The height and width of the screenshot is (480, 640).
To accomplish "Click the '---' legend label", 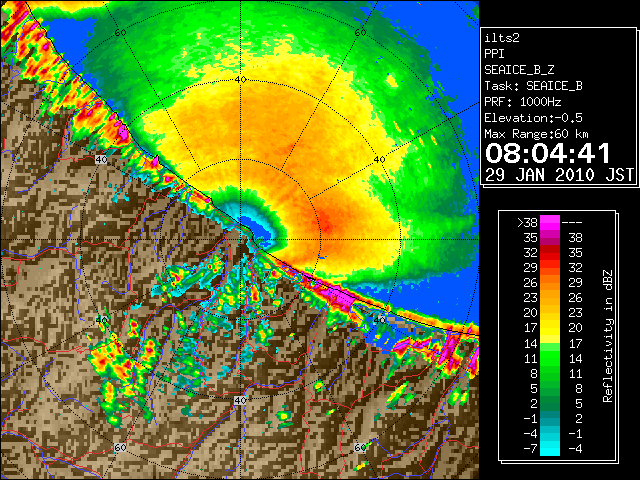I will tap(572, 222).
